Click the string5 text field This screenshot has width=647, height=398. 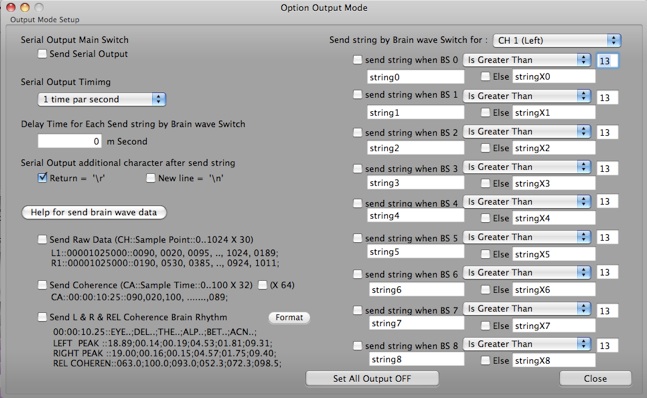tap(416, 252)
